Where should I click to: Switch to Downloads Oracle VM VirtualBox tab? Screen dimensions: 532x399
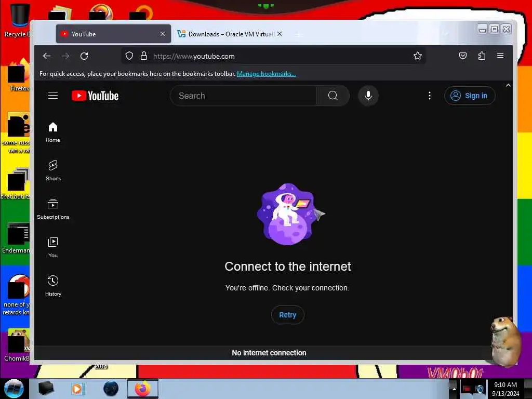(229, 34)
